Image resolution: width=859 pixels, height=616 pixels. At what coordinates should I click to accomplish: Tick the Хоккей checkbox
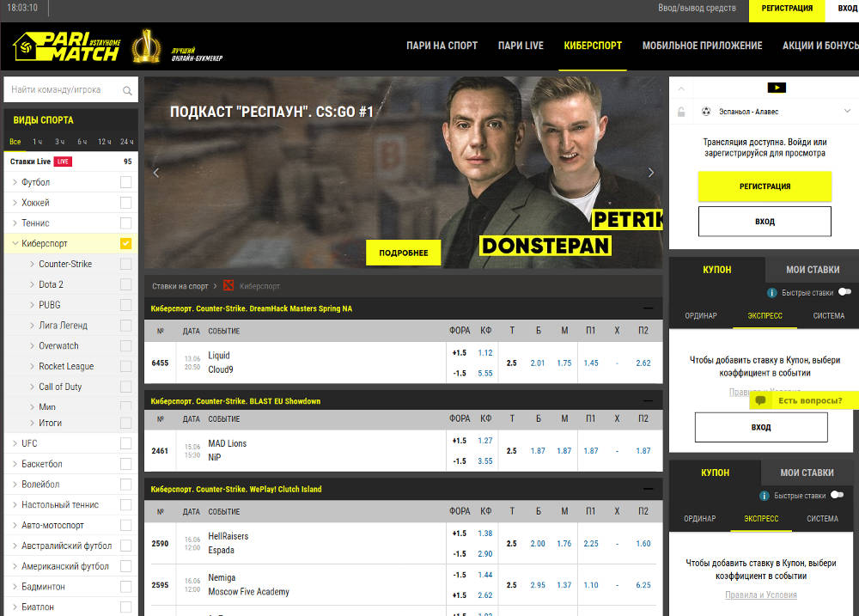coord(126,203)
